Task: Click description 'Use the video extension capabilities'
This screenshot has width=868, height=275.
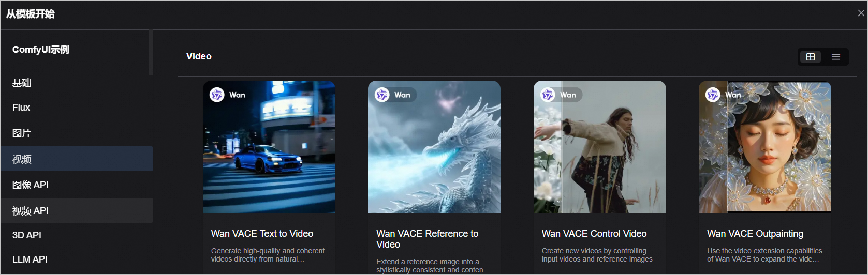Action: click(764, 255)
